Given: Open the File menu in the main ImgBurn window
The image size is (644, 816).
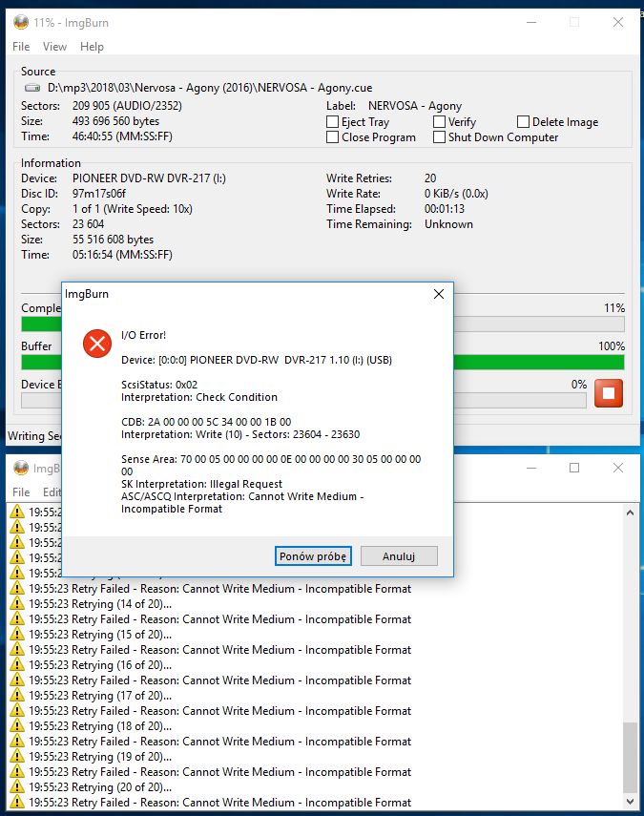Looking at the screenshot, I should 21,47.
